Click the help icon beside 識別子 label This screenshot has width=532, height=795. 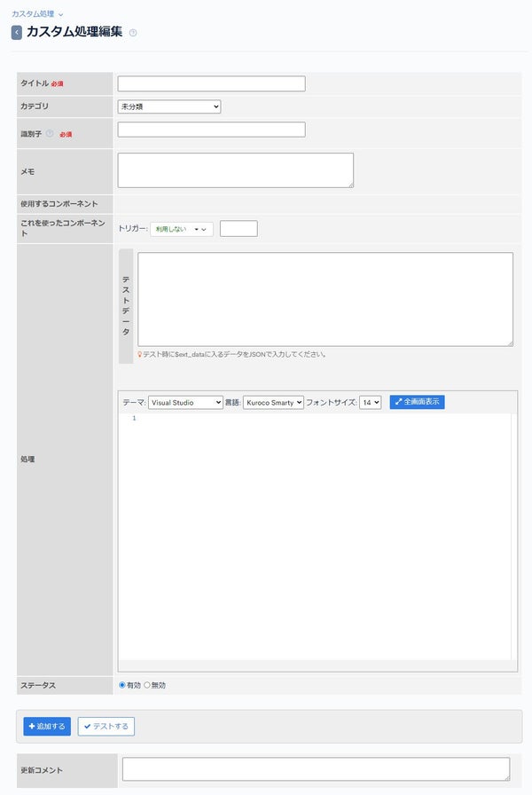(50, 134)
